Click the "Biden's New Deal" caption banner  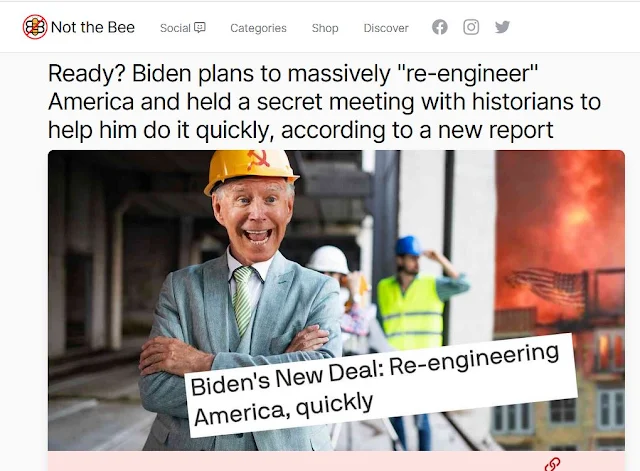pyautogui.click(x=382, y=385)
